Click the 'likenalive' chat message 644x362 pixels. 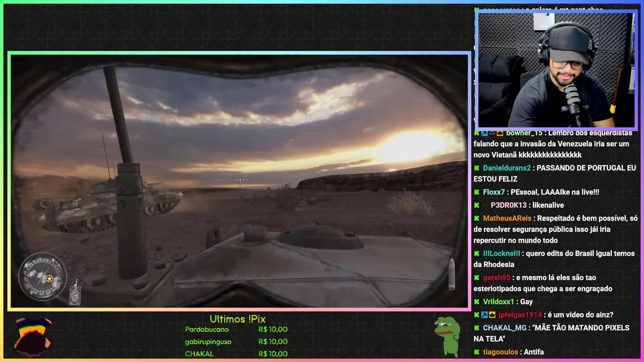pyautogui.click(x=548, y=205)
